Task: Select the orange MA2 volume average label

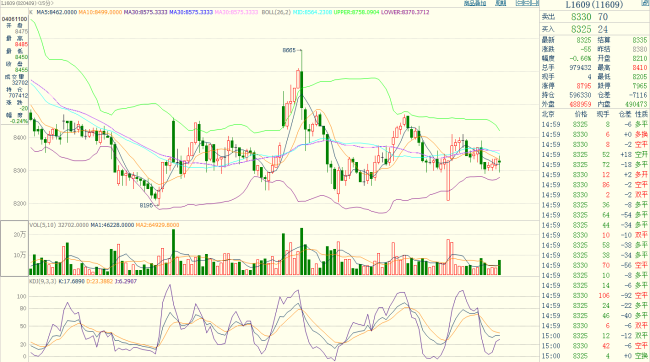Action: click(158, 225)
